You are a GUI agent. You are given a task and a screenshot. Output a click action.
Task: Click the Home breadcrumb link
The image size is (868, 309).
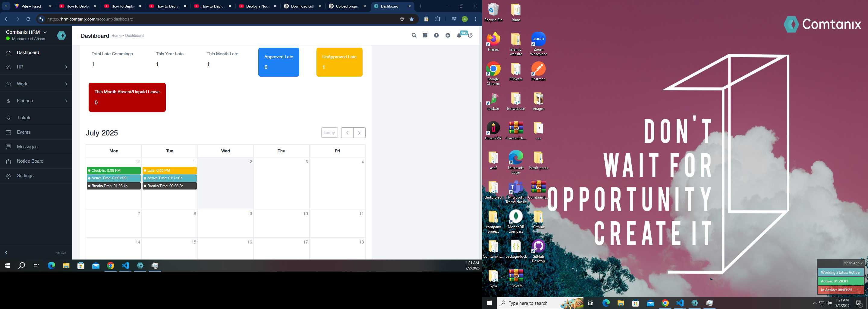tap(116, 36)
